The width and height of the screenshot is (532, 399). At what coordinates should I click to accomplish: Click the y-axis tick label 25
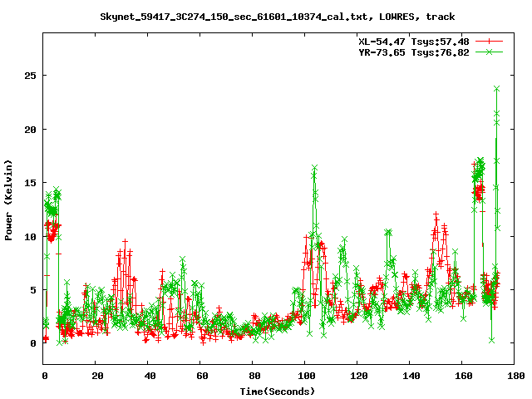(30, 76)
